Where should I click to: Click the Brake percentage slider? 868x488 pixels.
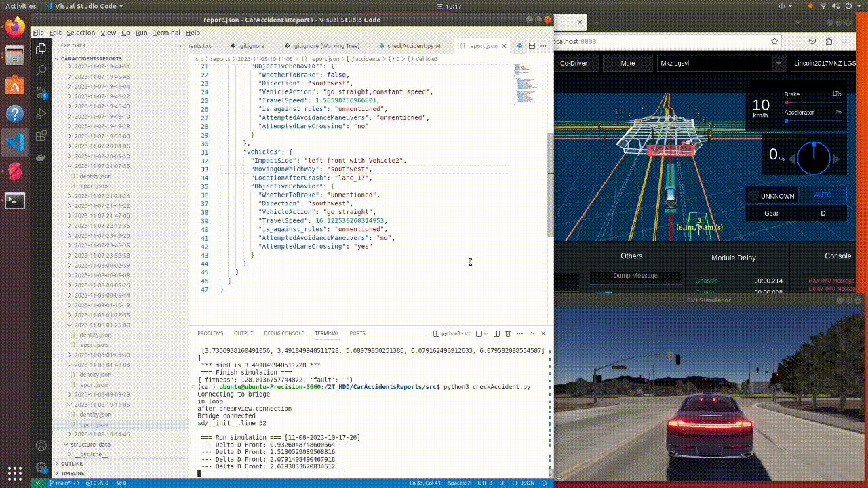point(812,103)
